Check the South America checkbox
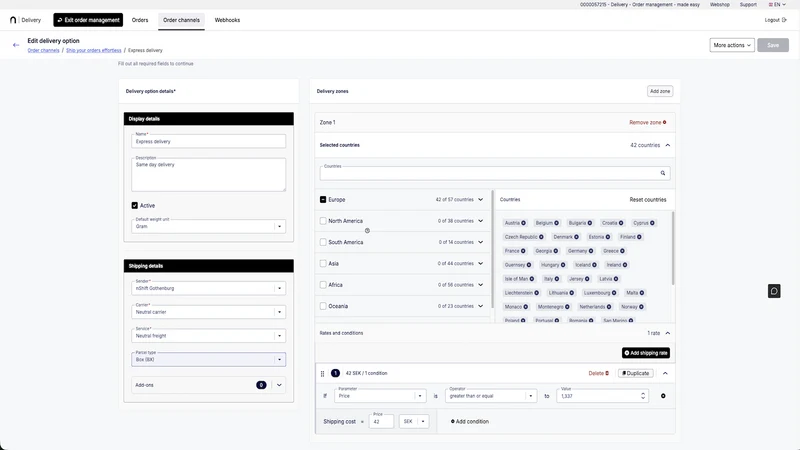The image size is (800, 450). 323,242
